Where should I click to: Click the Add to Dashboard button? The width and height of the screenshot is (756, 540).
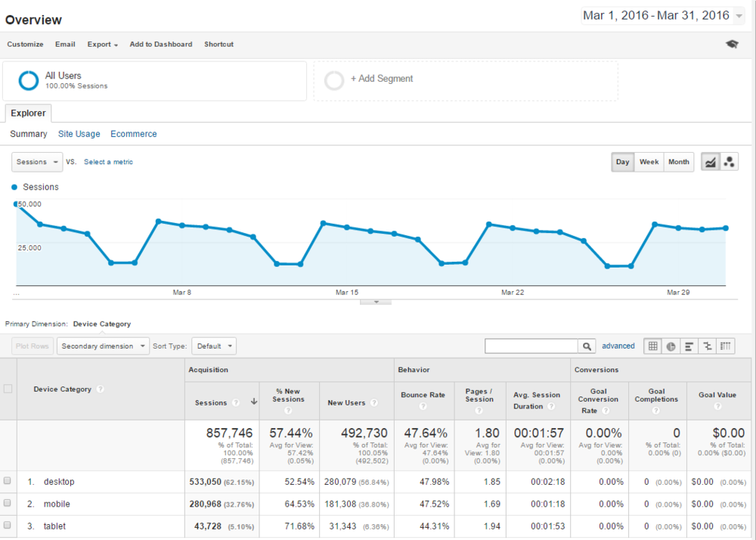(x=160, y=44)
